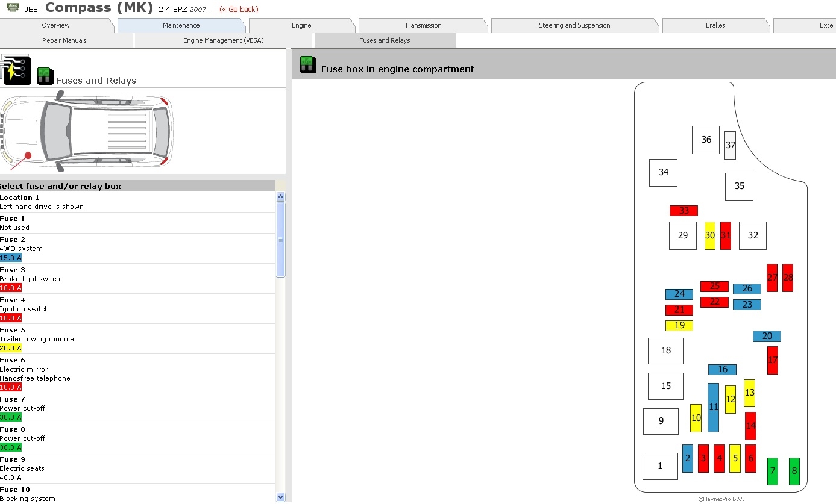Click blue fuse 16 in the diagram
836x504 pixels.
pos(722,370)
